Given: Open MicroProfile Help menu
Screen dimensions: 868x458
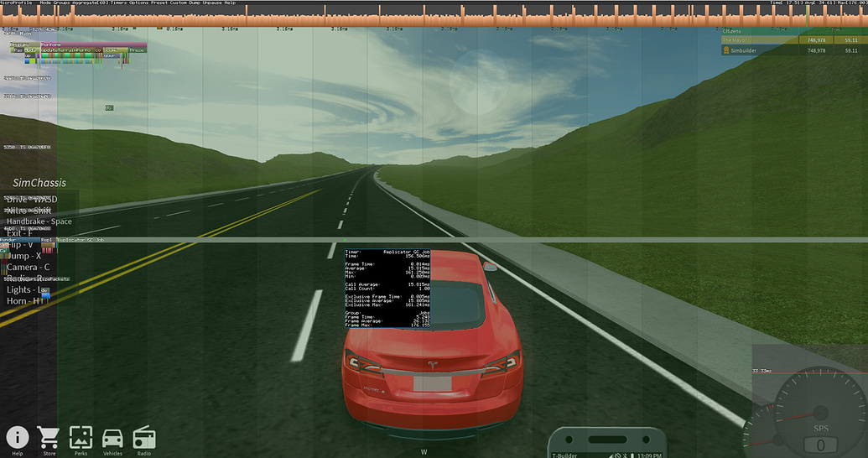Looking at the screenshot, I should pos(230,3).
